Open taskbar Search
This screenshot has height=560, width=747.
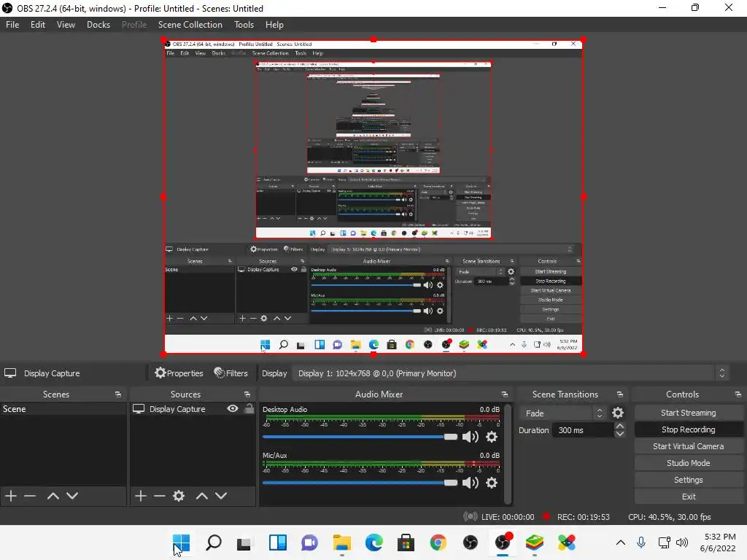pos(214,542)
